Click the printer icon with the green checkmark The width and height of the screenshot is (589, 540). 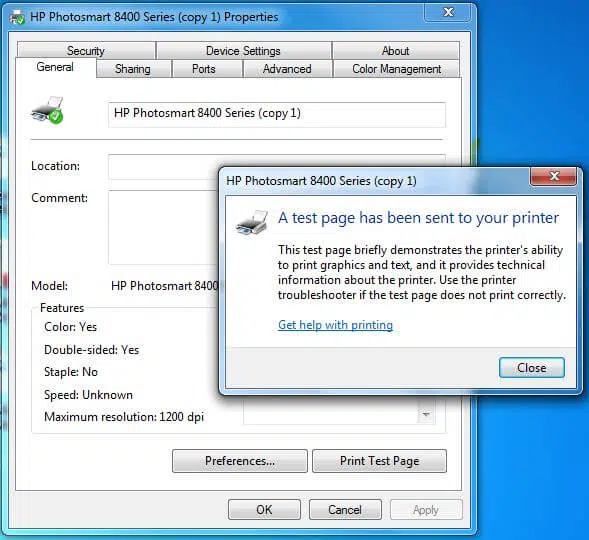[x=48, y=110]
